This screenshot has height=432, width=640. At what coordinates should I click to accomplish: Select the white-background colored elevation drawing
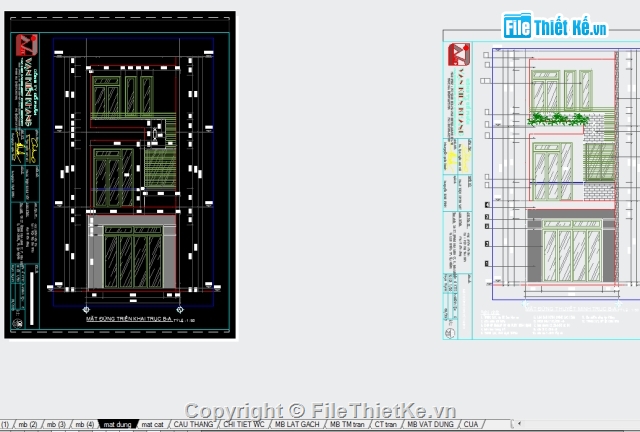(541, 185)
